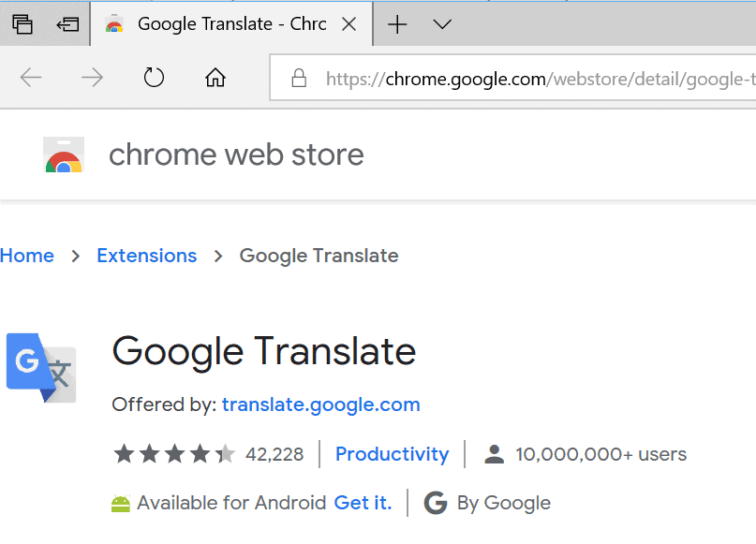The image size is (756, 544).
Task: Navigate back to the previous page
Action: pos(31,79)
